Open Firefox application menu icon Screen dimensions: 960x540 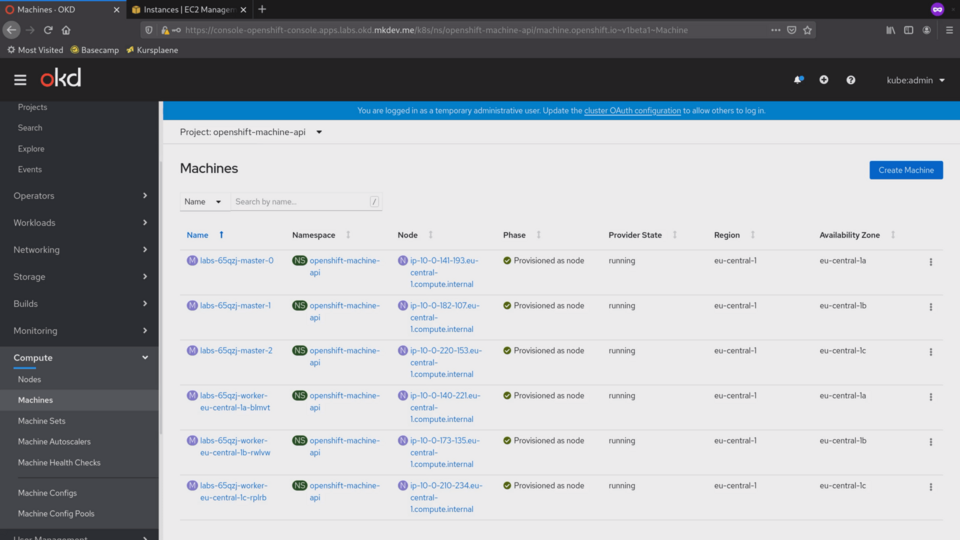pos(949,30)
